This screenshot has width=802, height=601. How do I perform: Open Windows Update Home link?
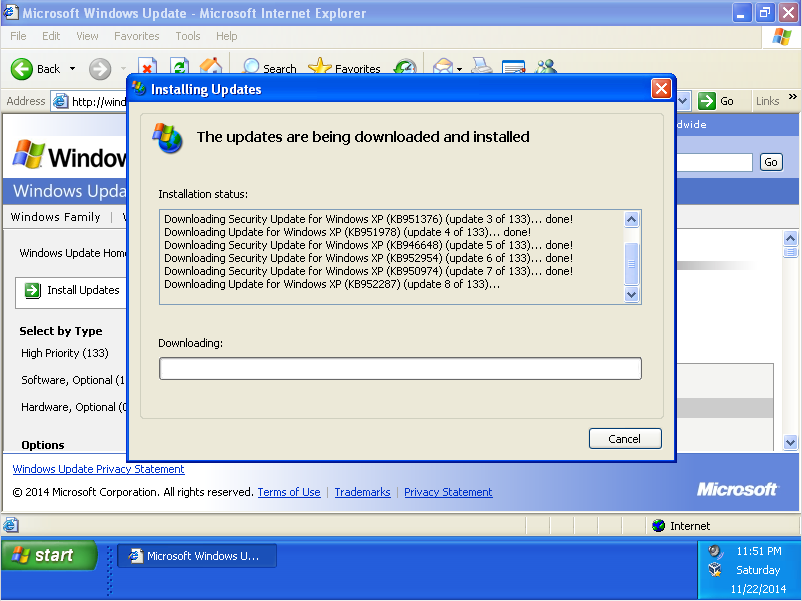[73, 253]
